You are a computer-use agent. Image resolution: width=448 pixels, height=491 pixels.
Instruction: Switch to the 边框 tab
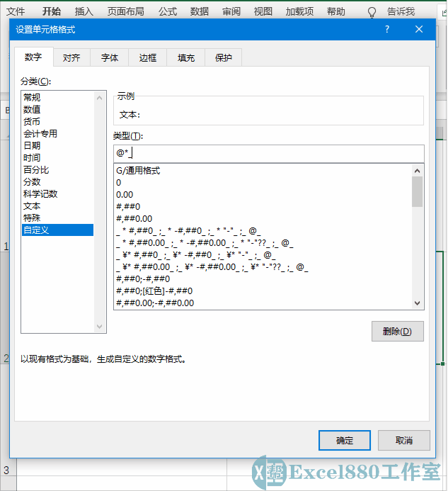tap(148, 57)
